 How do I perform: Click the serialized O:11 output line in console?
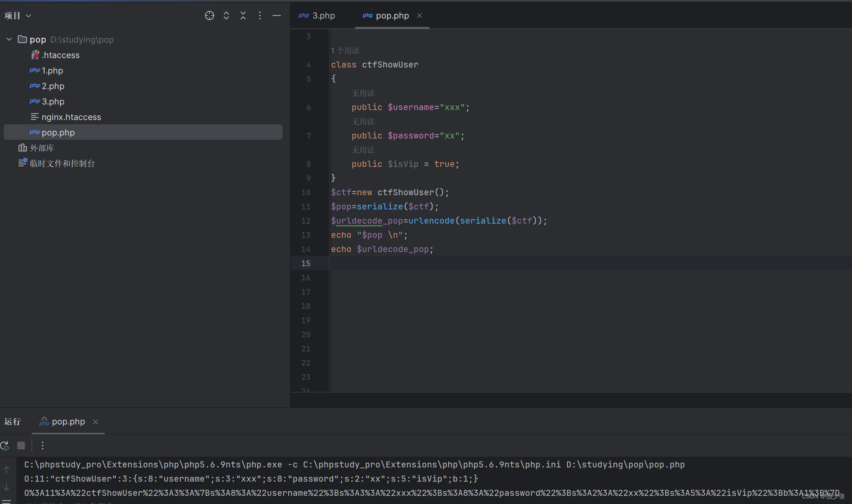point(251,479)
